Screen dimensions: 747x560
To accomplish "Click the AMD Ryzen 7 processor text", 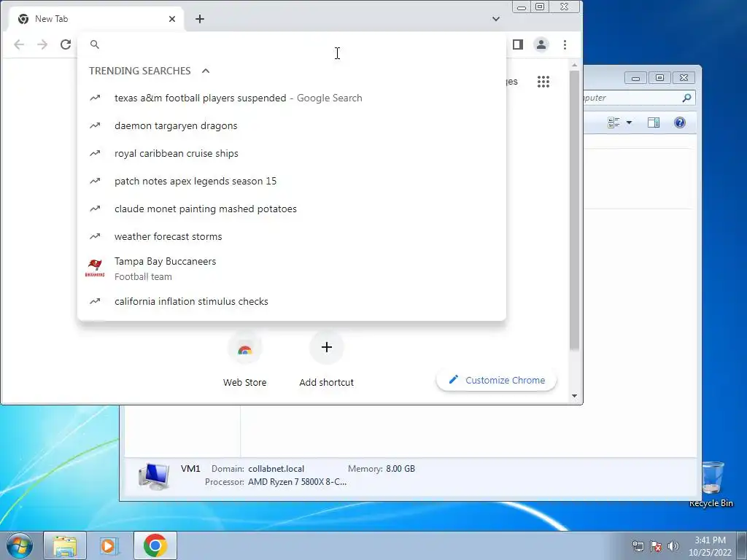I will click(298, 482).
